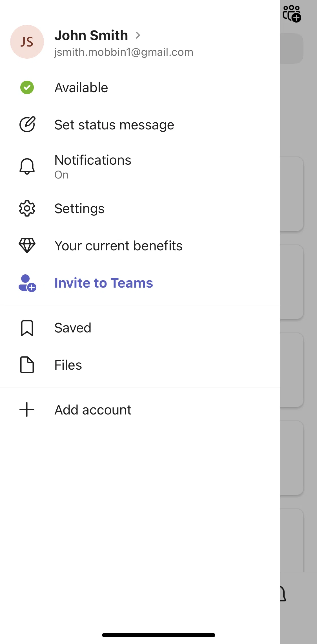Open the Notifications menu item

140,167
